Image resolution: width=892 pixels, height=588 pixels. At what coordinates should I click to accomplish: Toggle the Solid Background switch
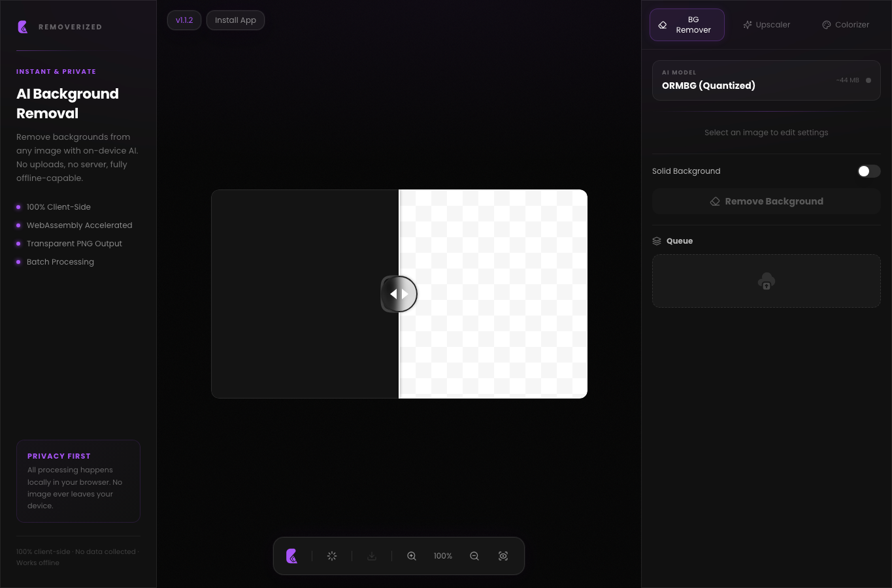[868, 171]
